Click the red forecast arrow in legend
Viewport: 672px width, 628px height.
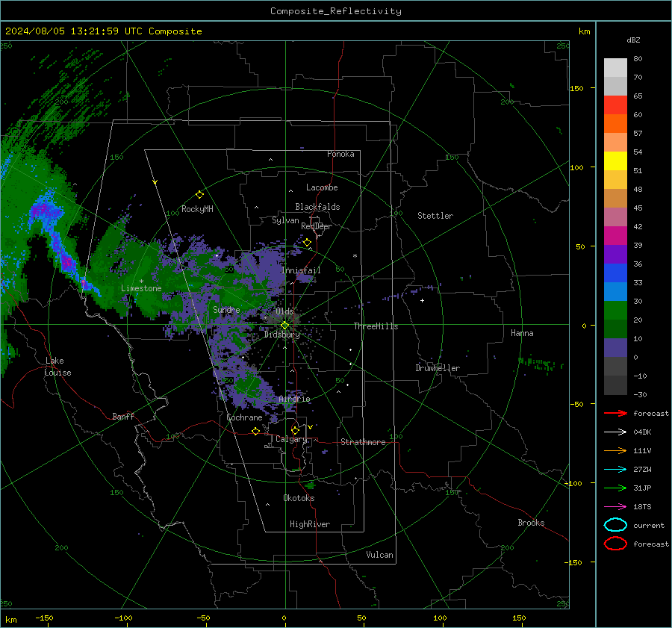click(615, 413)
